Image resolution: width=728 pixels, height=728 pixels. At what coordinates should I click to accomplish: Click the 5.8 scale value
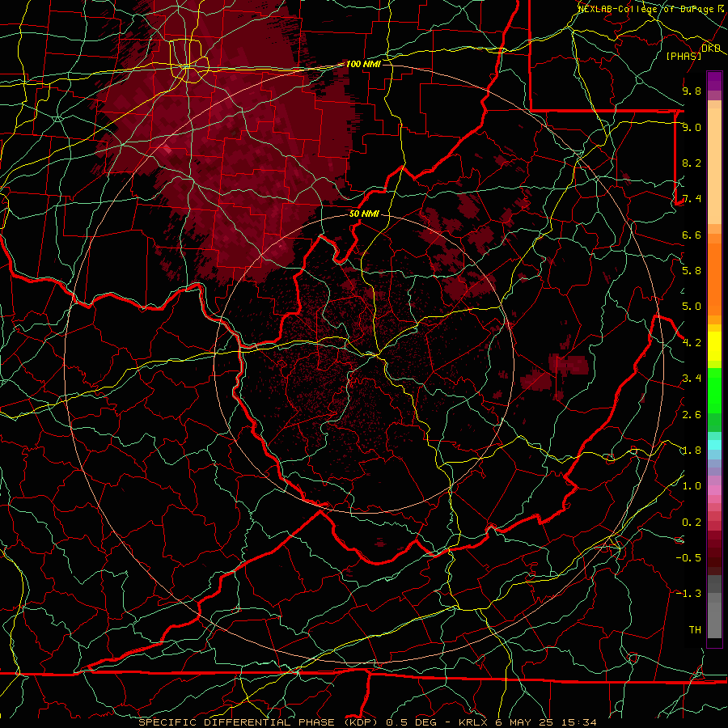click(692, 271)
